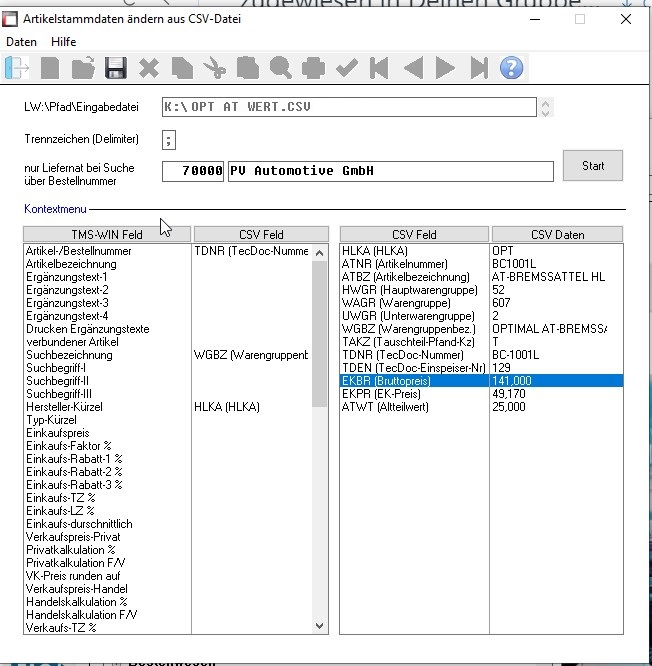Image resolution: width=652 pixels, height=666 pixels.
Task: Select the HLKA (HLKA) row with data OPT
Action: pyautogui.click(x=481, y=251)
